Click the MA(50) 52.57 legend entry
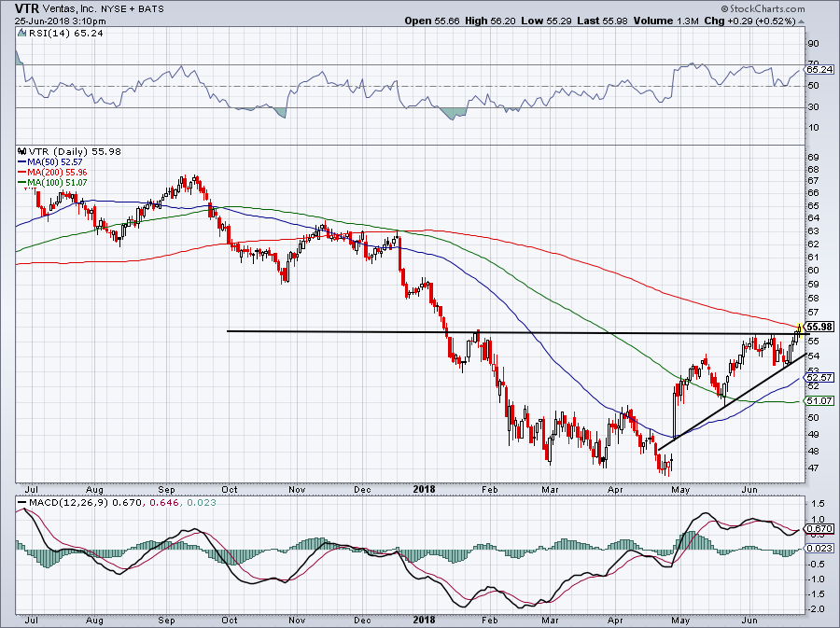840x628 pixels. [x=55, y=161]
